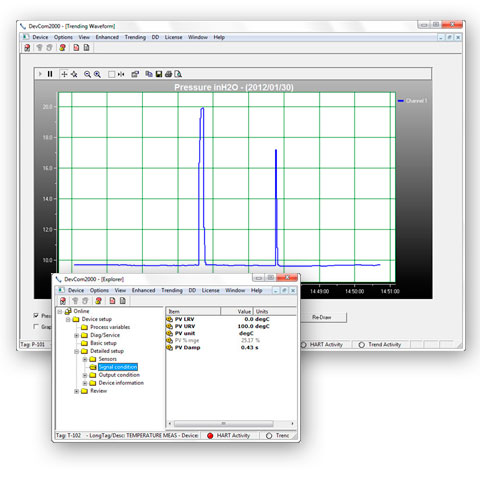Viewport: 480px width, 480px height.
Task: Click the Re-Draw button
Action: click(322, 317)
